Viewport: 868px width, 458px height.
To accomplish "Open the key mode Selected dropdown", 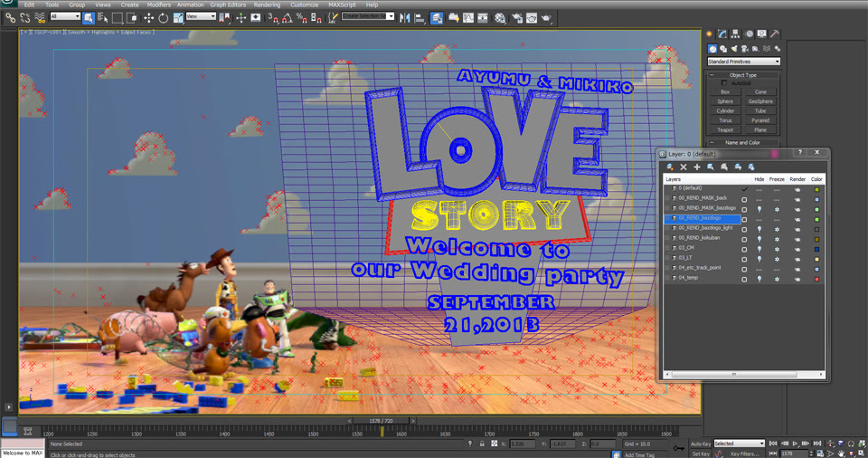I will pos(739,443).
